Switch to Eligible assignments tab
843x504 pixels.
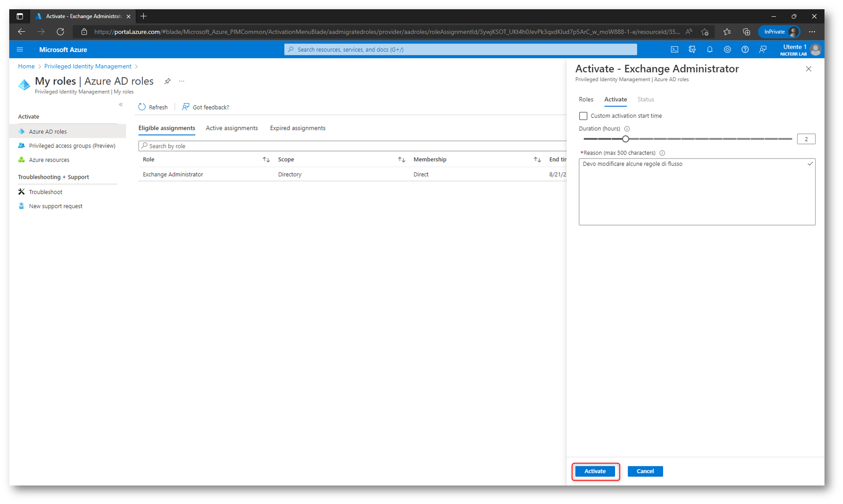(x=167, y=128)
